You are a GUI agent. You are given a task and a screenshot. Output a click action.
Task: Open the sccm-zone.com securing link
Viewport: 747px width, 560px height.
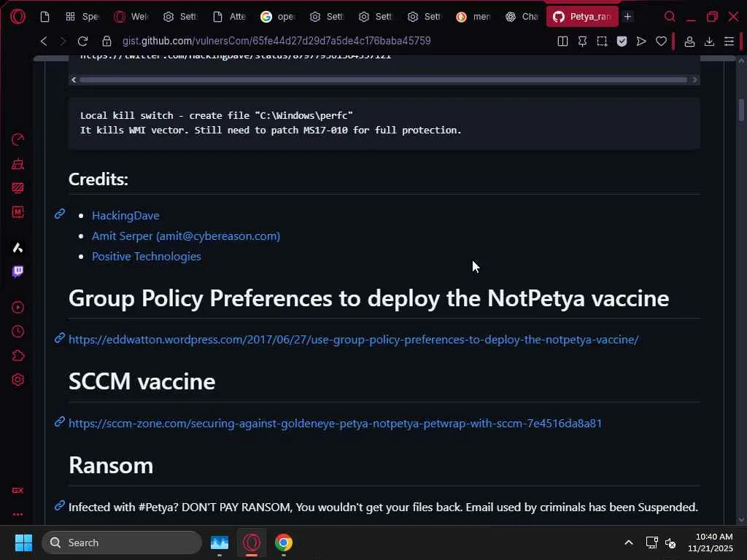335,424
